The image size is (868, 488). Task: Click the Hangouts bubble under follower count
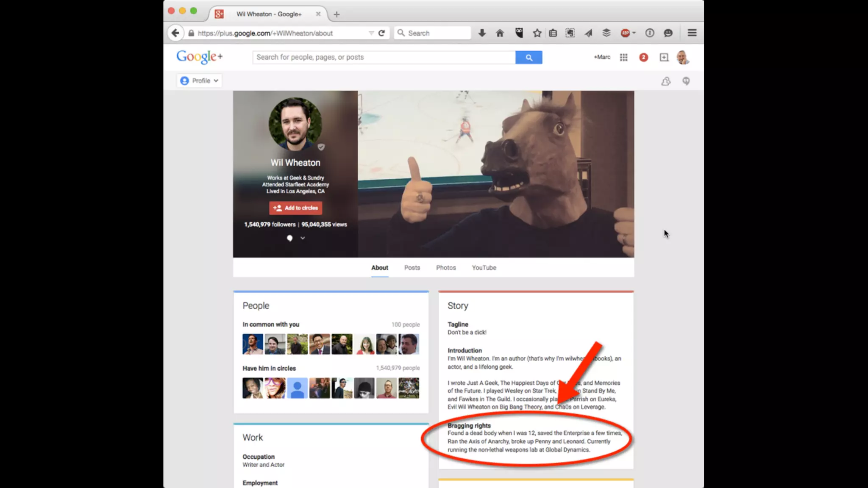(x=289, y=238)
